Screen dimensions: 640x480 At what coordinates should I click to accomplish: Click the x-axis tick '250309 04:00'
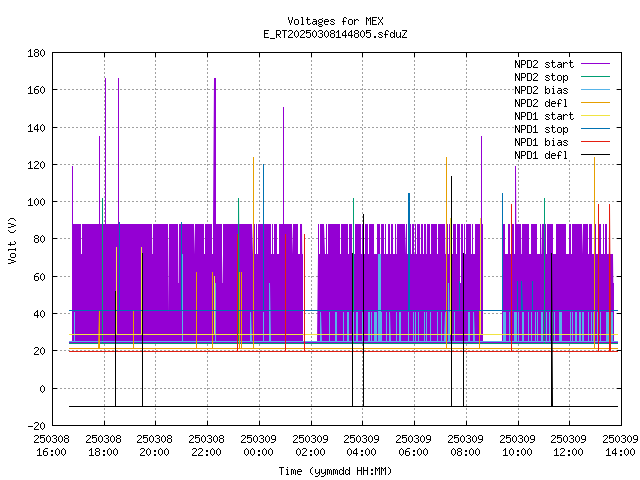click(x=362, y=445)
